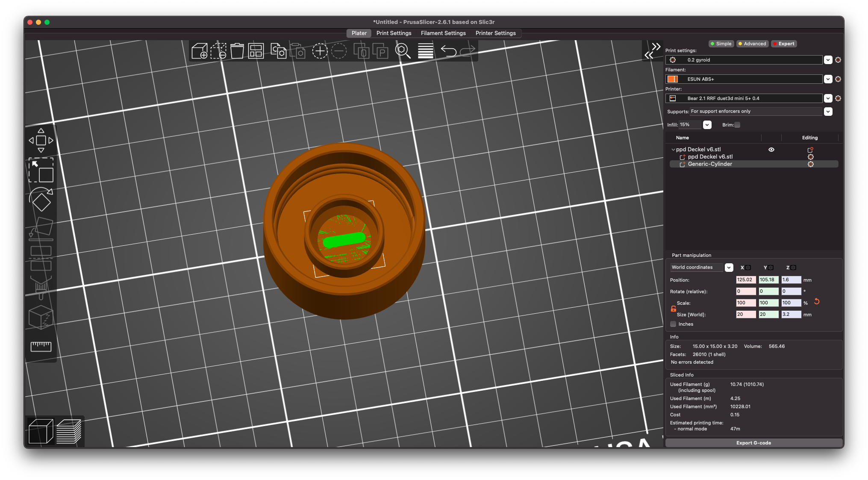This screenshot has height=480, width=868.
Task: Click the Add object toolbar icon
Action: 200,51
